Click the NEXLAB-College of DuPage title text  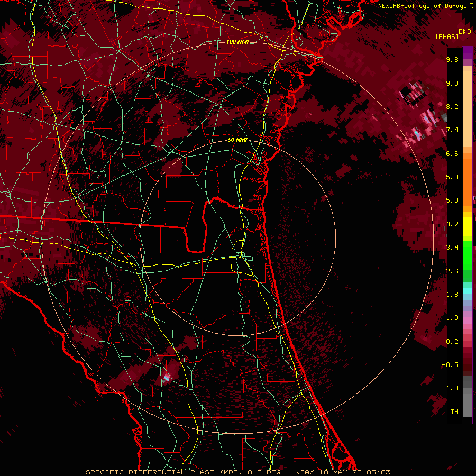pos(422,6)
